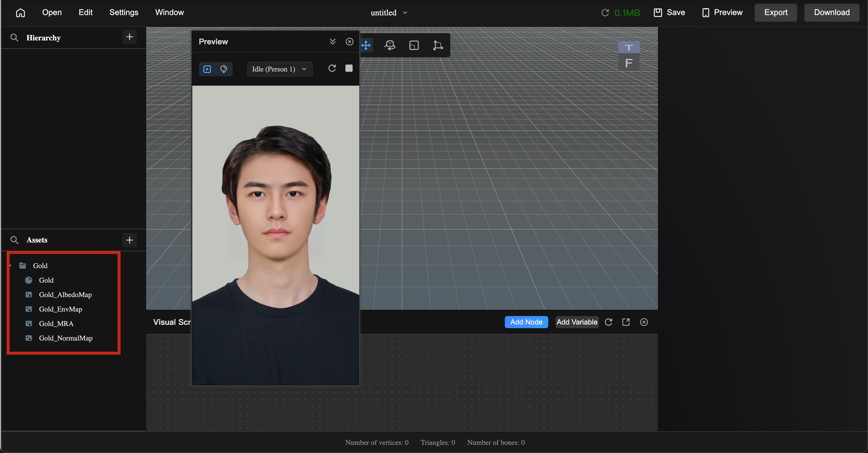Open the Edit menu
This screenshot has width=868, height=453.
(x=86, y=12)
